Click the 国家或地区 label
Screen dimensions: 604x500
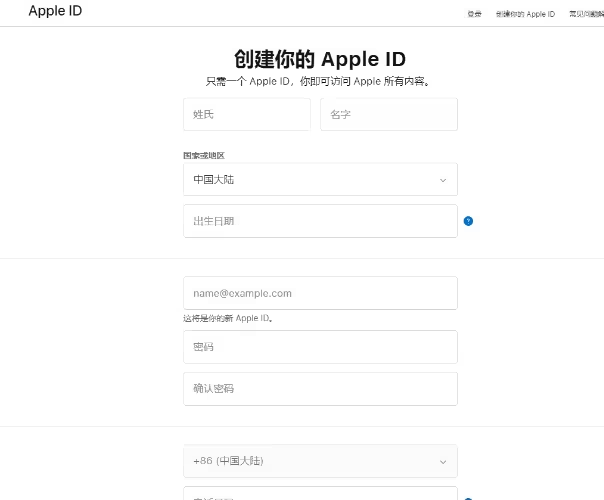(x=204, y=156)
